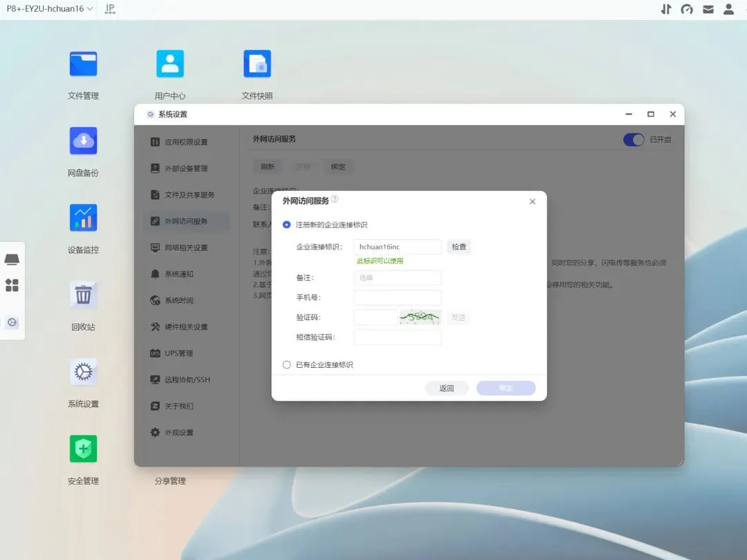The width and height of the screenshot is (747, 560).
Task: Open the 文件快照 desktop icon
Action: [x=257, y=64]
